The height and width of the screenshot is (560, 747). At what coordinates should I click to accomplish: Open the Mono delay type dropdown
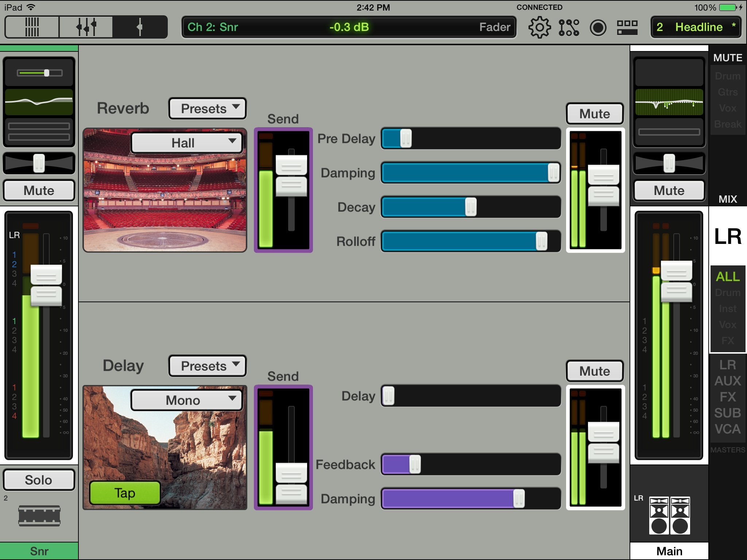click(187, 400)
